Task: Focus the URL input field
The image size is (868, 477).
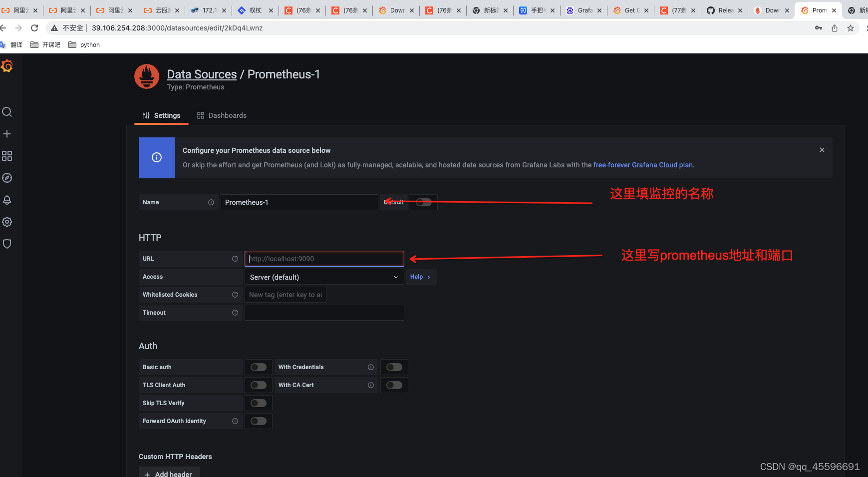Action: coord(324,259)
